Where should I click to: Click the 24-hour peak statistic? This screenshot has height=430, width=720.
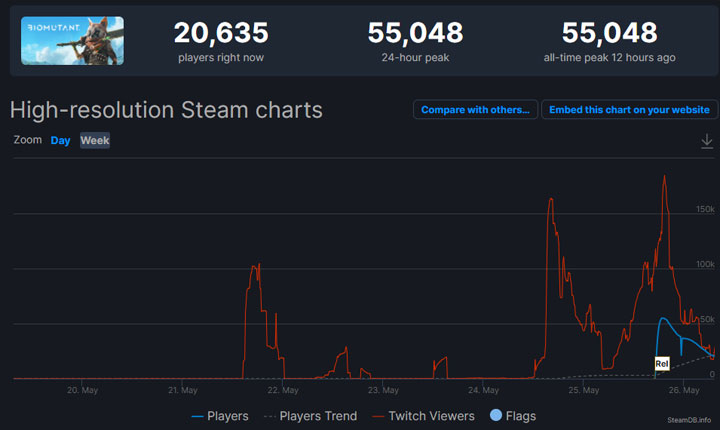point(415,41)
